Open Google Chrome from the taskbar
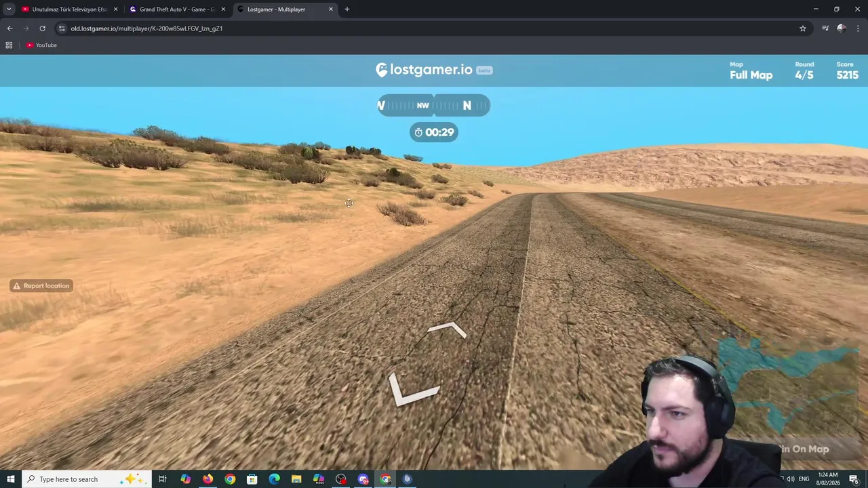The width and height of the screenshot is (868, 488). point(230,479)
